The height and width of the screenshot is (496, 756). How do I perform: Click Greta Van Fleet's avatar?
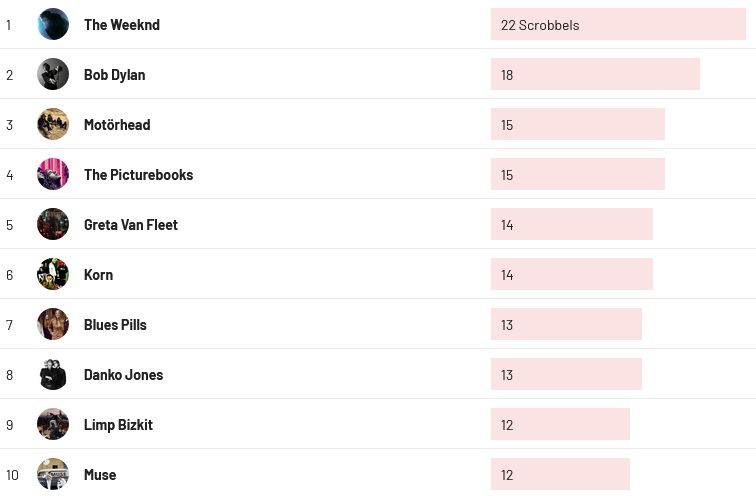click(53, 224)
